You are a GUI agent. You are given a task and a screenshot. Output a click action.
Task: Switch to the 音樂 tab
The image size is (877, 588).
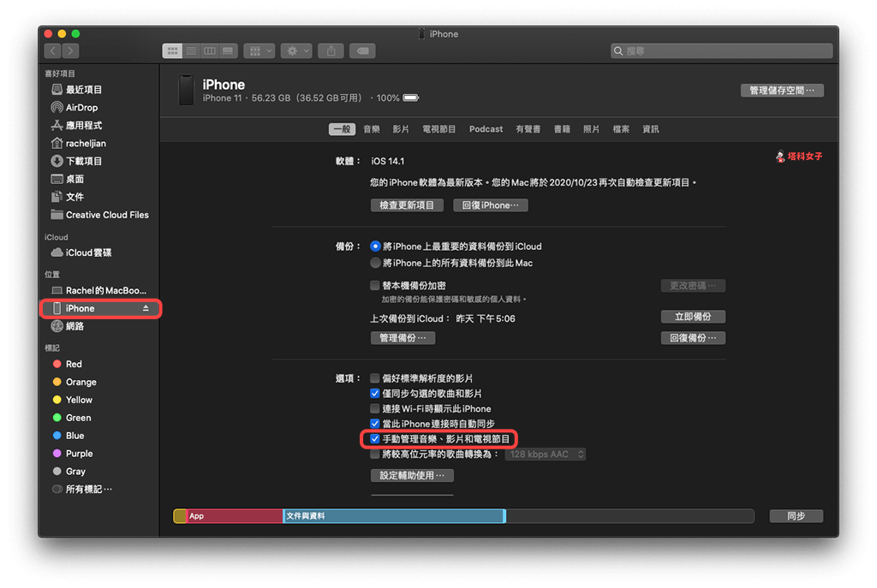point(371,129)
